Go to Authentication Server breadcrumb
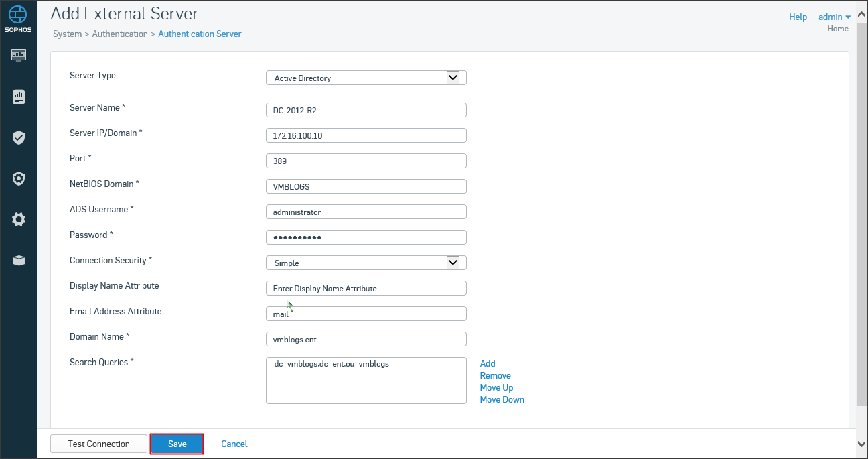Viewport: 868px width, 459px height. click(200, 34)
